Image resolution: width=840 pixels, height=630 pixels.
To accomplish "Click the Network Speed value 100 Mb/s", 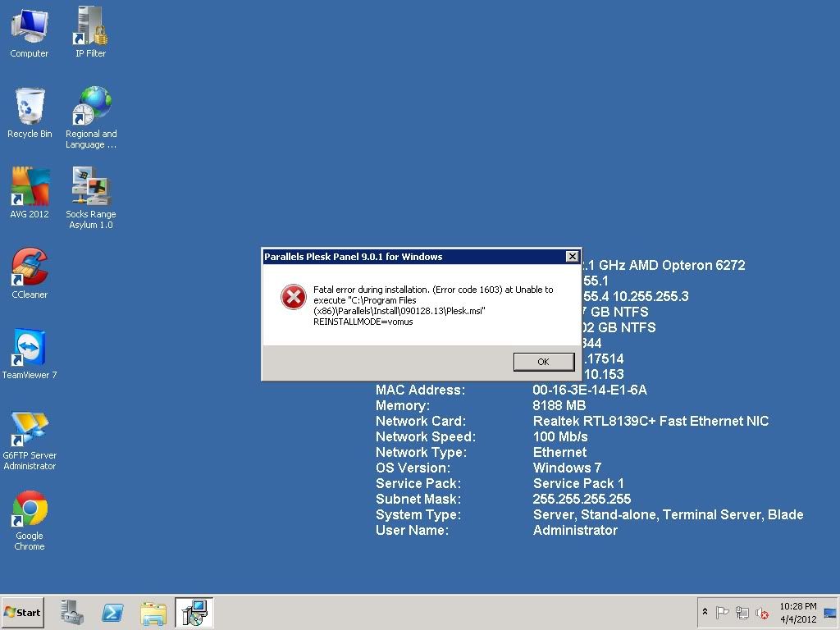I will coord(560,436).
